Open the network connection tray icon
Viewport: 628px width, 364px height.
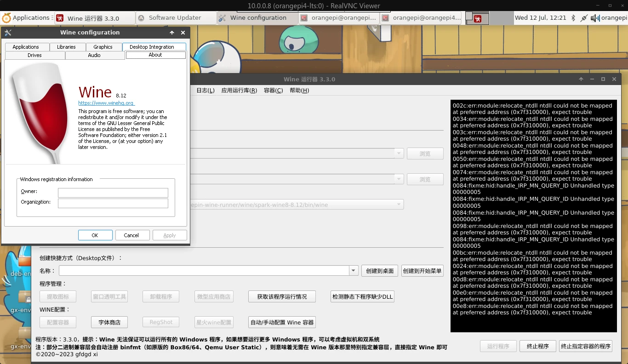coord(584,18)
